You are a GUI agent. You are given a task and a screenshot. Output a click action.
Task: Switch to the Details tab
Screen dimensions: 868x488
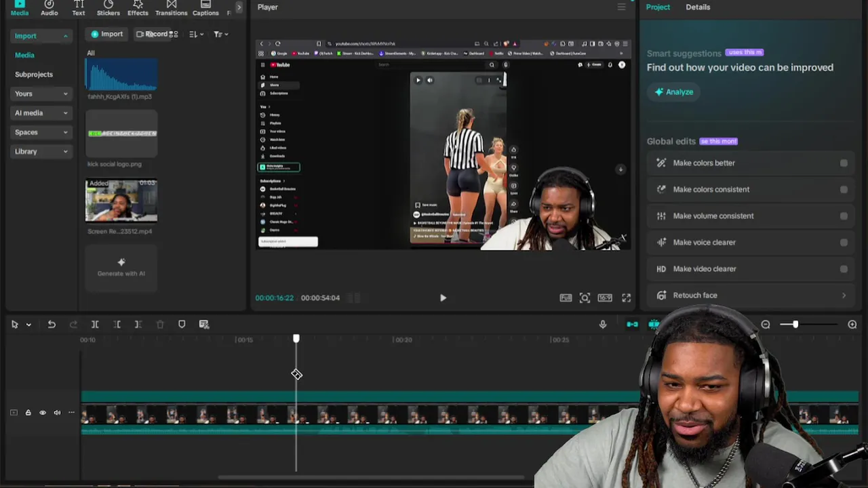point(698,7)
